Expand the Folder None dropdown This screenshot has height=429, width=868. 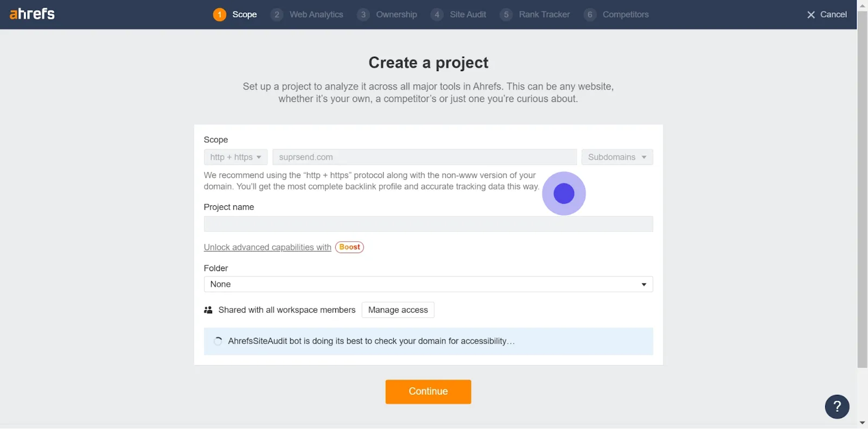point(428,284)
